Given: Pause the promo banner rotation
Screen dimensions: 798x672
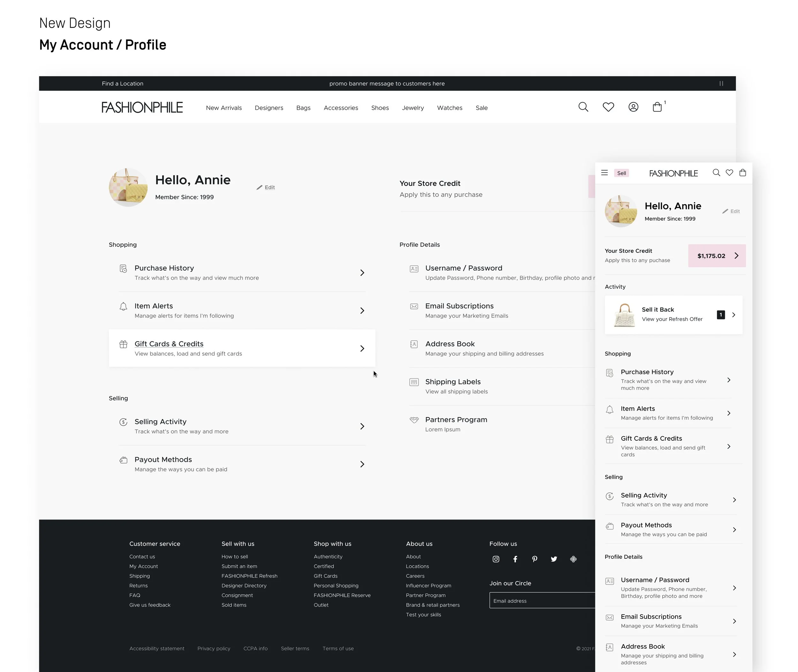Looking at the screenshot, I should click(721, 83).
